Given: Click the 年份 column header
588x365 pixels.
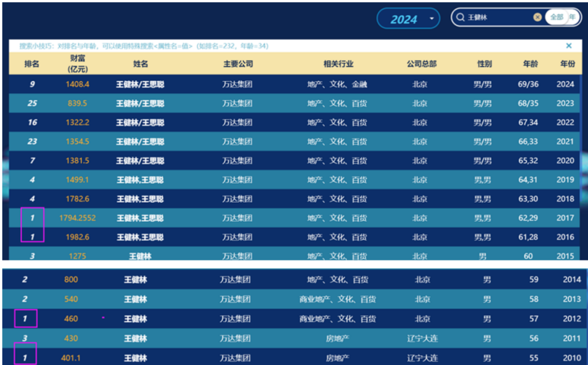Looking at the screenshot, I should pyautogui.click(x=567, y=64).
